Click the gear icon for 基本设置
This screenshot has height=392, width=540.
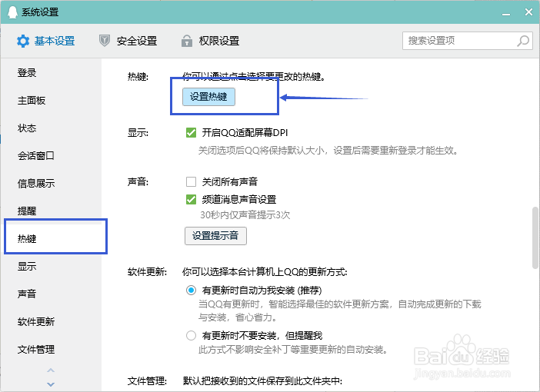point(23,41)
